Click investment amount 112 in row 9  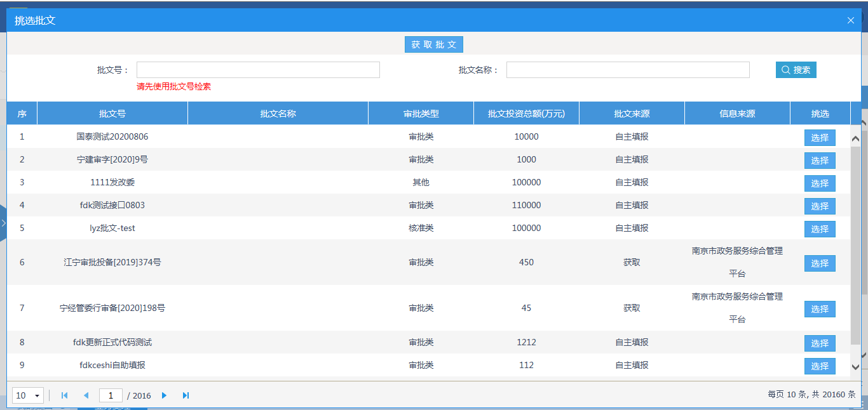527,365
